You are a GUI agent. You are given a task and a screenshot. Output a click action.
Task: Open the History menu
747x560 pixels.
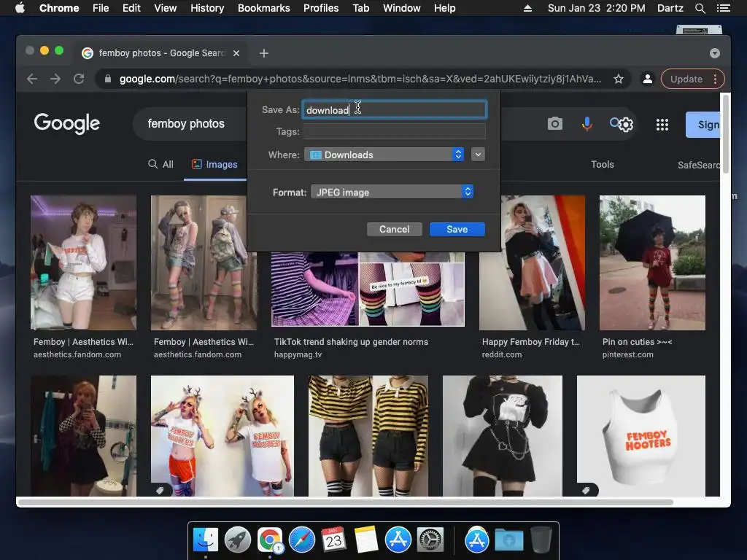coord(207,8)
